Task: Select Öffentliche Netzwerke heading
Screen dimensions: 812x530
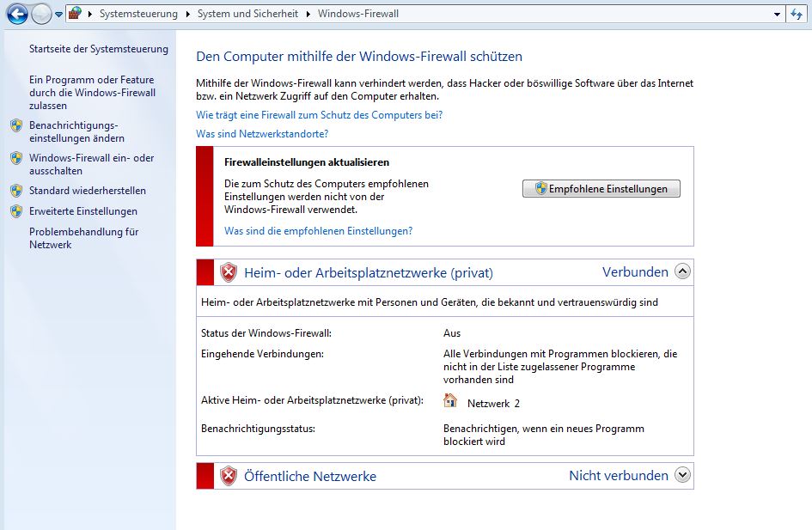Action: 310,476
